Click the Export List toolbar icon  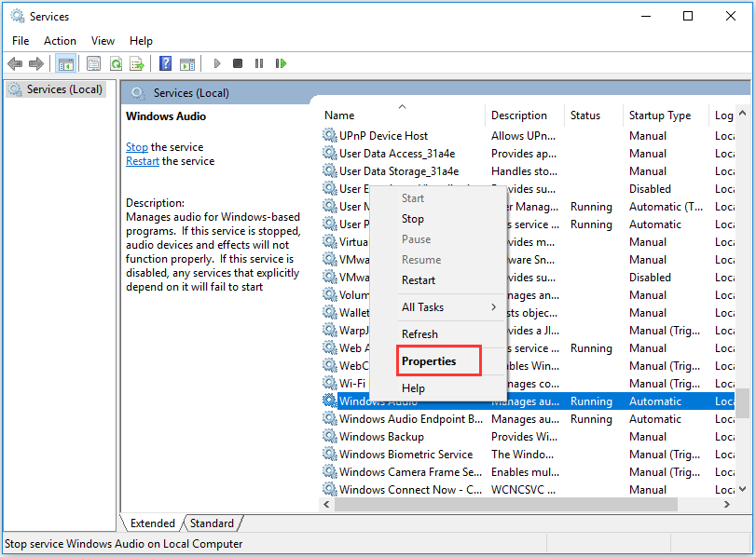tap(137, 63)
